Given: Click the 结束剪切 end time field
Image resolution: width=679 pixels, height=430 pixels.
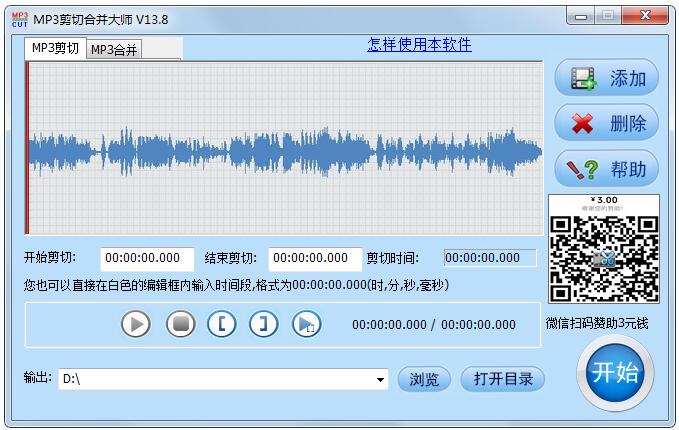Looking at the screenshot, I should [x=315, y=258].
